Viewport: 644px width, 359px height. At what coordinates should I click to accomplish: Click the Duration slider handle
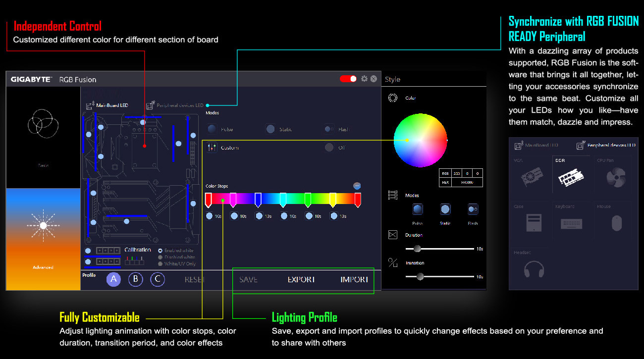(417, 249)
